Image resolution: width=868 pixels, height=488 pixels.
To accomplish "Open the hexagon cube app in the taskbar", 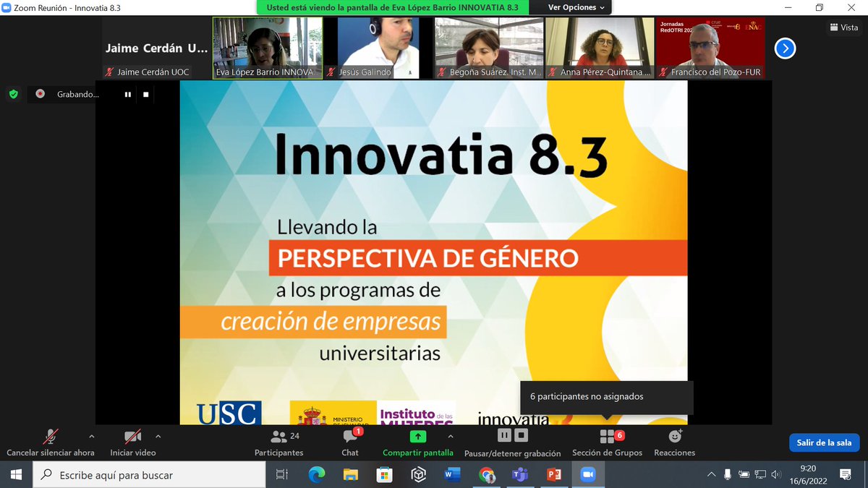I will (x=419, y=475).
